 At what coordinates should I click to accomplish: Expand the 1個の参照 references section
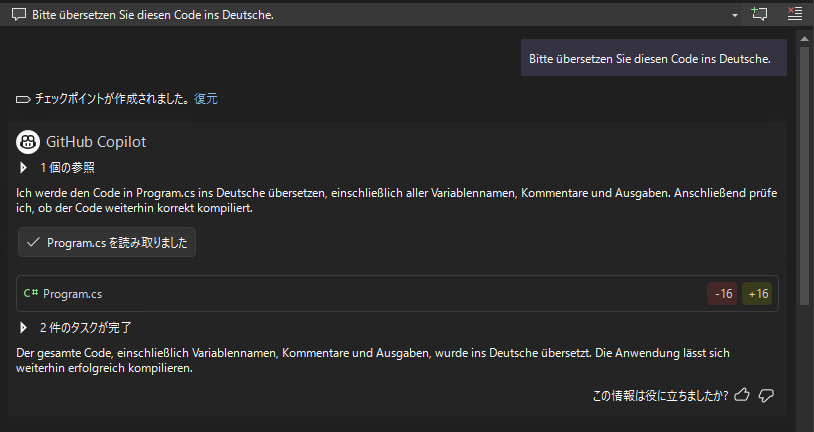tap(24, 168)
